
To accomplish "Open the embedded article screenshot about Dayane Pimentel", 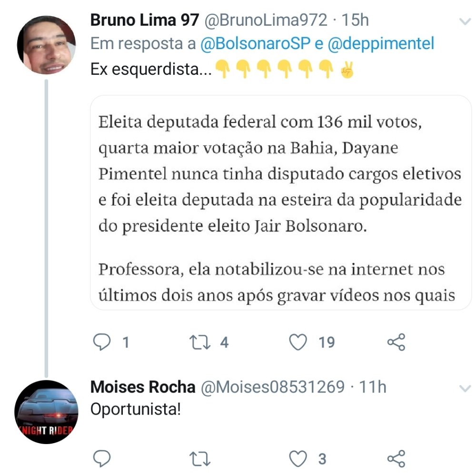I will [x=280, y=203].
